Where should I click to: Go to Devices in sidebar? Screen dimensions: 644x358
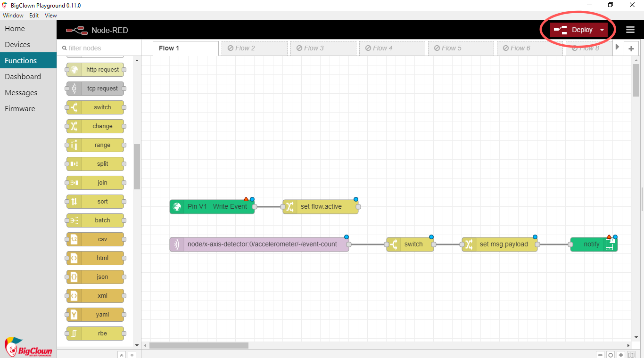pos(28,45)
